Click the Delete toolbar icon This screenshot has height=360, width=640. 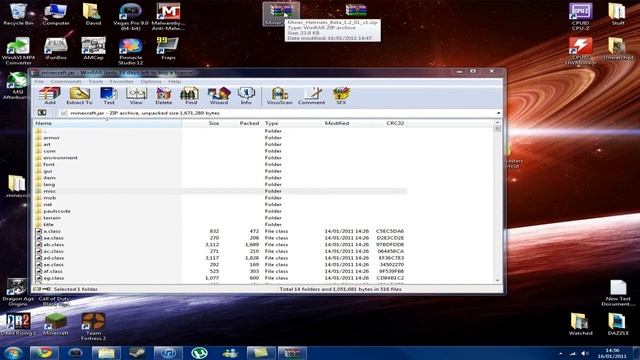click(163, 96)
